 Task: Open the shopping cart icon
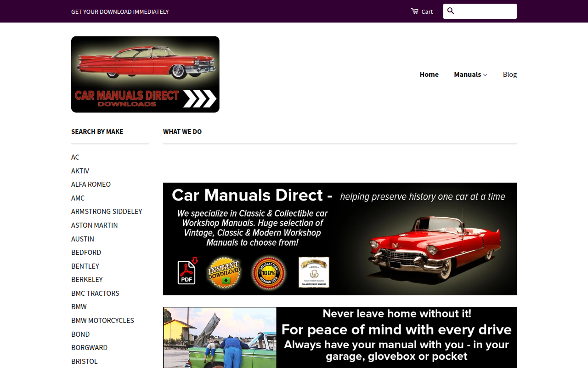[x=414, y=11]
